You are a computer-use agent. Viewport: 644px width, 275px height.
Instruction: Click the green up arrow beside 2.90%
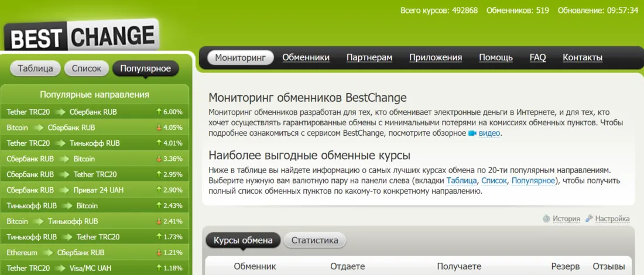click(159, 190)
